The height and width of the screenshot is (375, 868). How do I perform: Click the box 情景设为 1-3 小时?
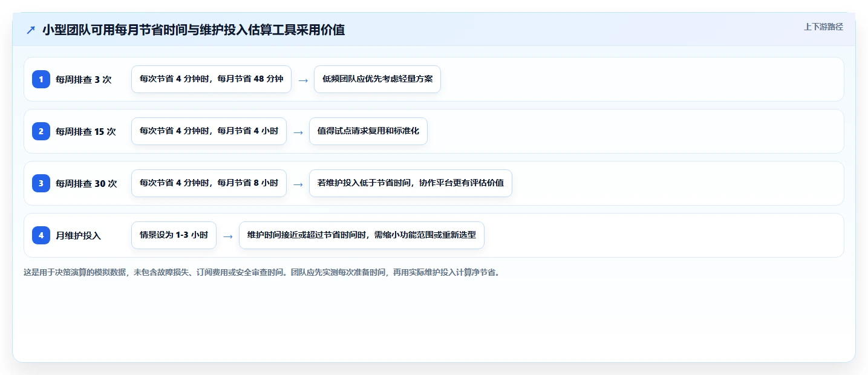click(x=174, y=235)
